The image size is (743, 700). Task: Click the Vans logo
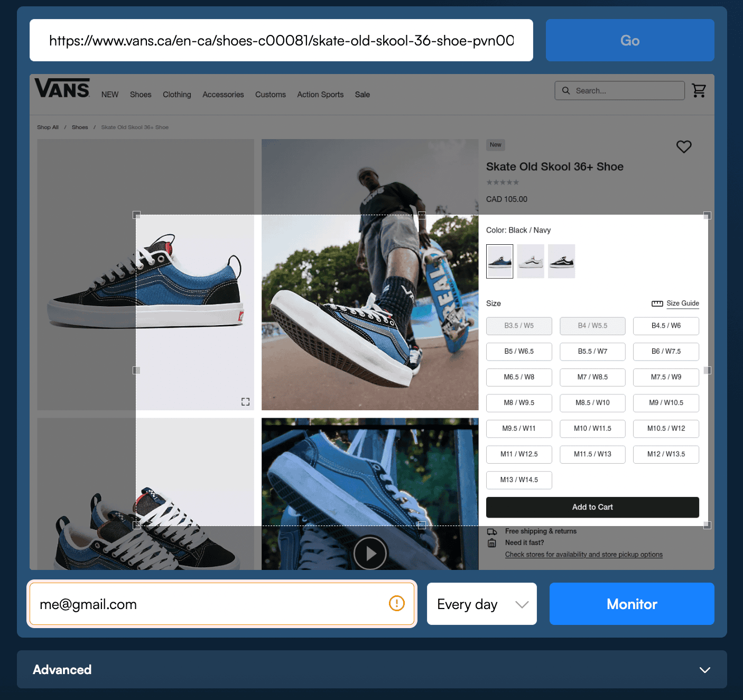[x=62, y=88]
